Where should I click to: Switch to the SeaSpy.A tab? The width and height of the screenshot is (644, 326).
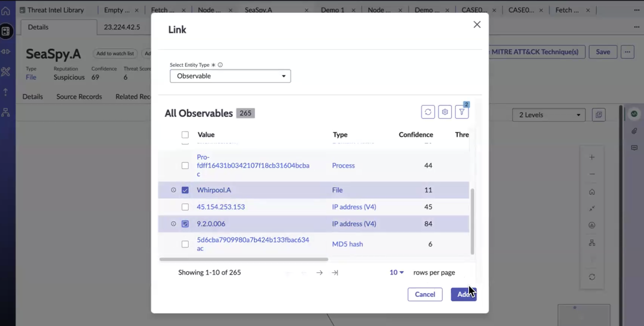[x=258, y=10]
